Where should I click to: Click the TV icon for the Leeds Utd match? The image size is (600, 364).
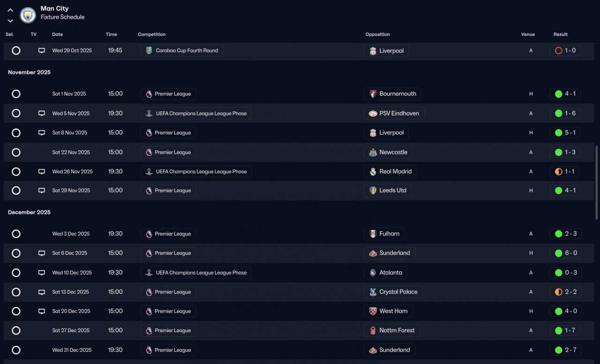tap(42, 191)
